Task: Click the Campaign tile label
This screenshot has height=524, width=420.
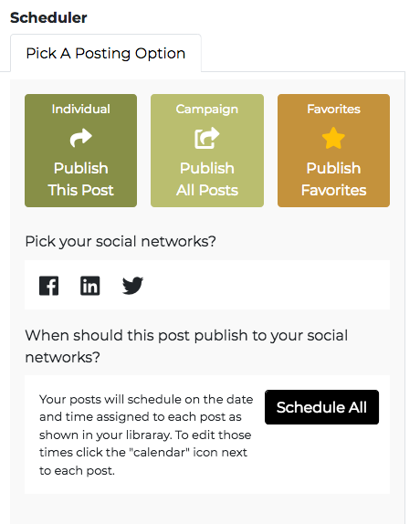Action: coord(207,110)
